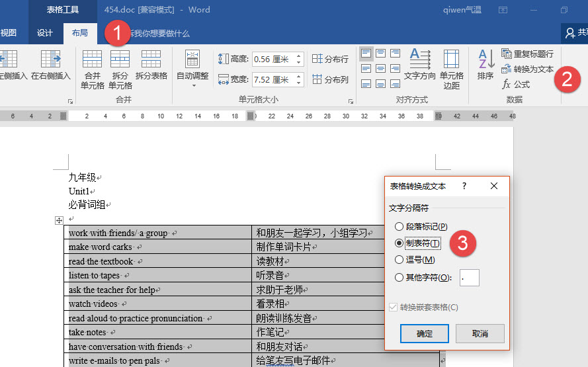Click Convert to Text (转换为文本)
The height and width of the screenshot is (367, 588).
point(527,69)
